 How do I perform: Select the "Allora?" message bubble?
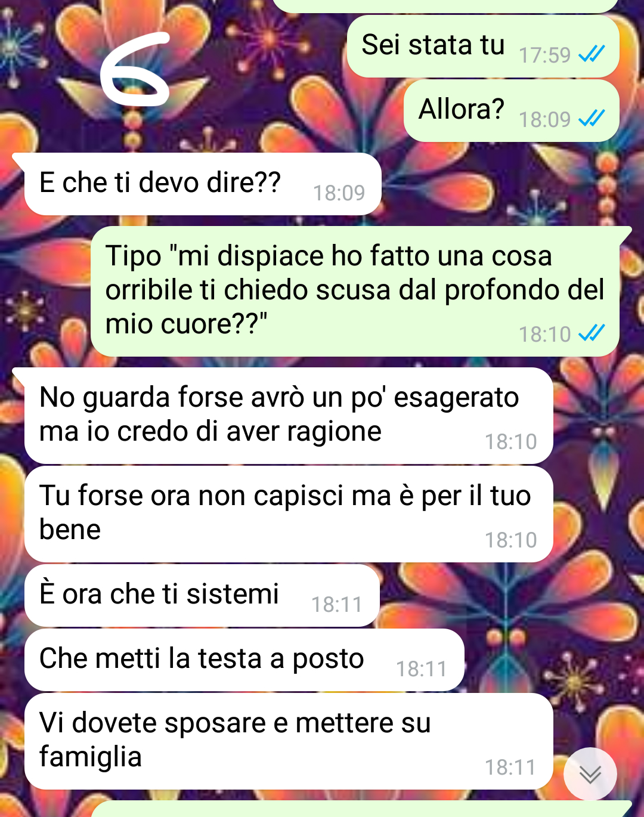512,110
